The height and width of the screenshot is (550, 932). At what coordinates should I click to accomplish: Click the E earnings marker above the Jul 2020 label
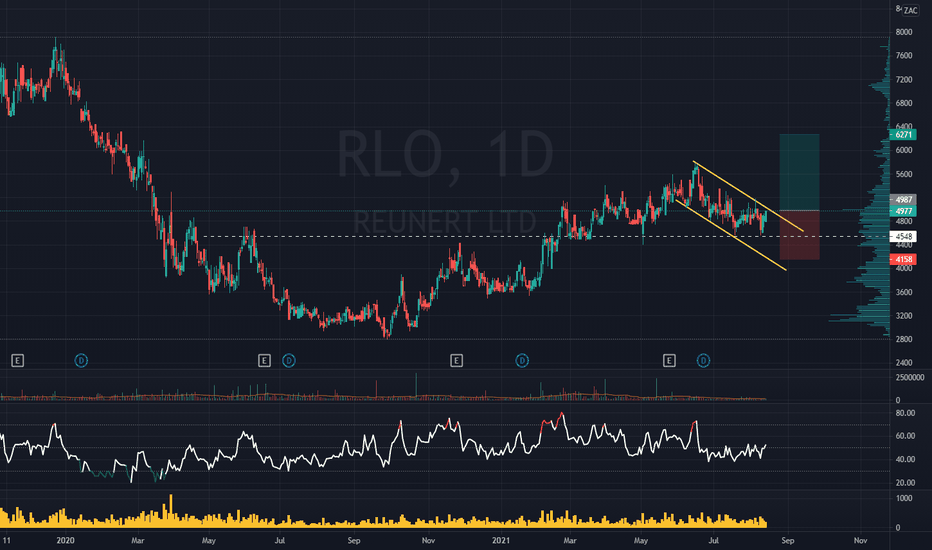(x=265, y=360)
